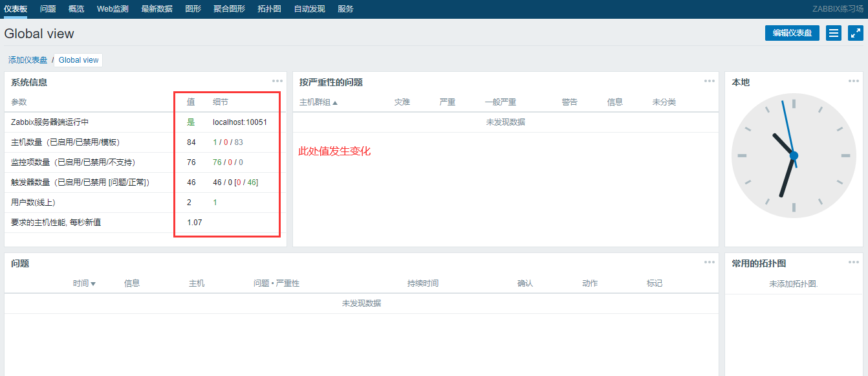Image resolution: width=868 pixels, height=376 pixels.
Task: Click the 灾难 severity column header
Action: pyautogui.click(x=402, y=102)
